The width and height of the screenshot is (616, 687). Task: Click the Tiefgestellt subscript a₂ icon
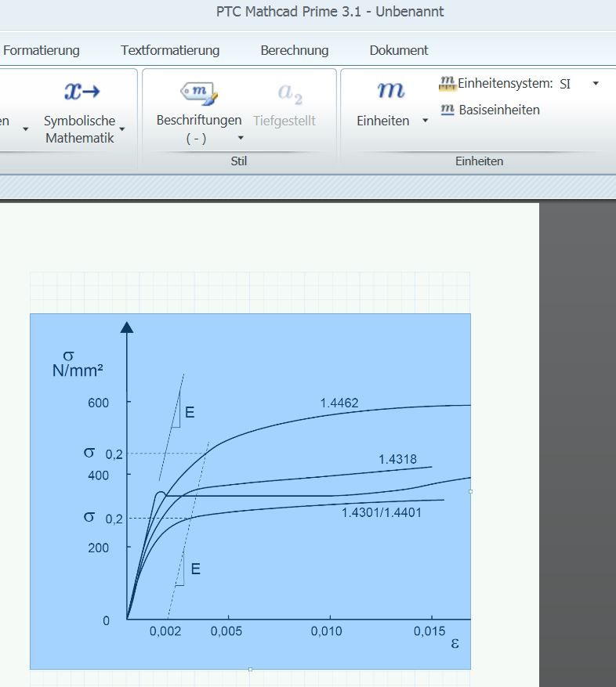[289, 92]
